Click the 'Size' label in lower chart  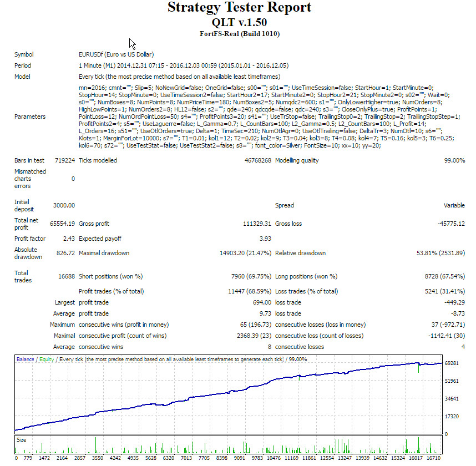(x=21, y=439)
